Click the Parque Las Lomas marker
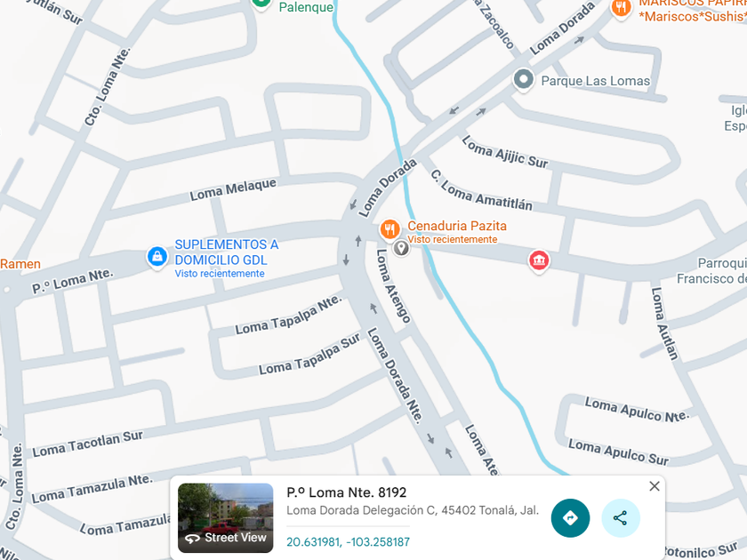Image resolution: width=747 pixels, height=560 pixels. click(x=523, y=79)
